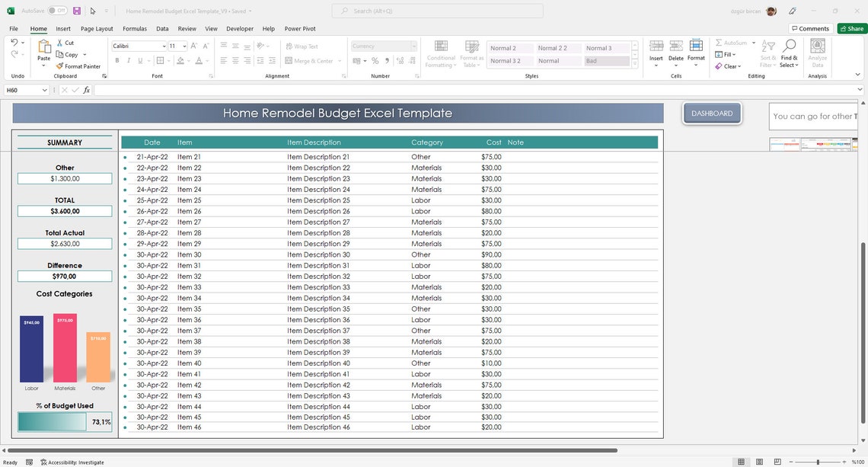Image resolution: width=868 pixels, height=467 pixels.
Task: Toggle Bold formatting on the selection
Action: coord(116,60)
